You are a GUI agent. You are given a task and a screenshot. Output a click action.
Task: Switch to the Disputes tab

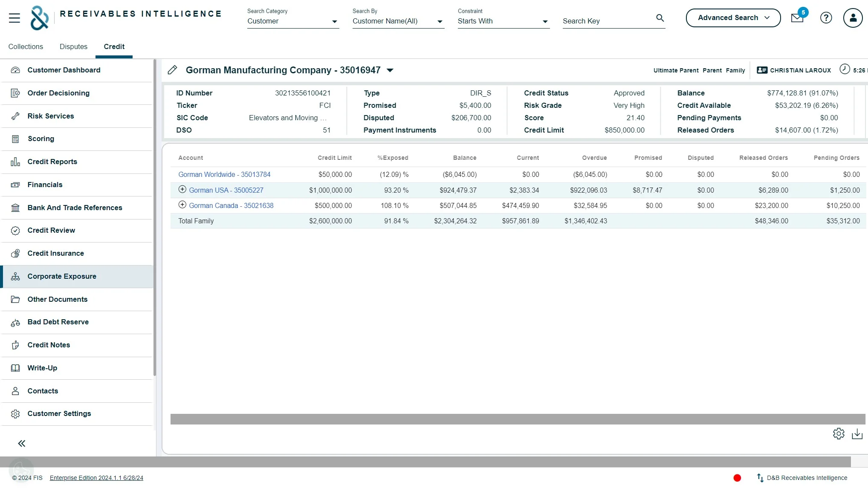tap(73, 46)
